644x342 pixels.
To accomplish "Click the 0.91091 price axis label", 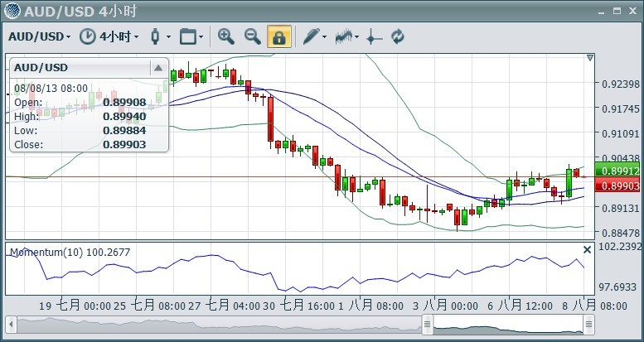I will point(621,134).
